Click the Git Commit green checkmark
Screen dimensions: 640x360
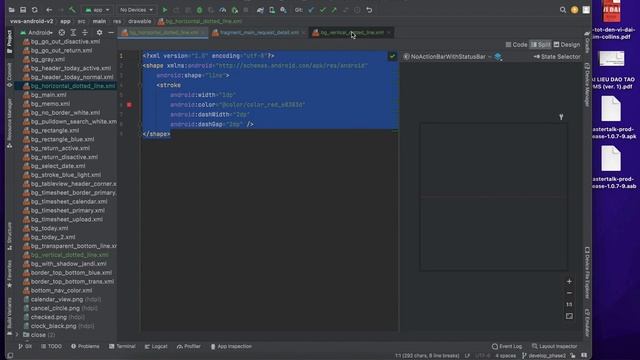coord(322,10)
